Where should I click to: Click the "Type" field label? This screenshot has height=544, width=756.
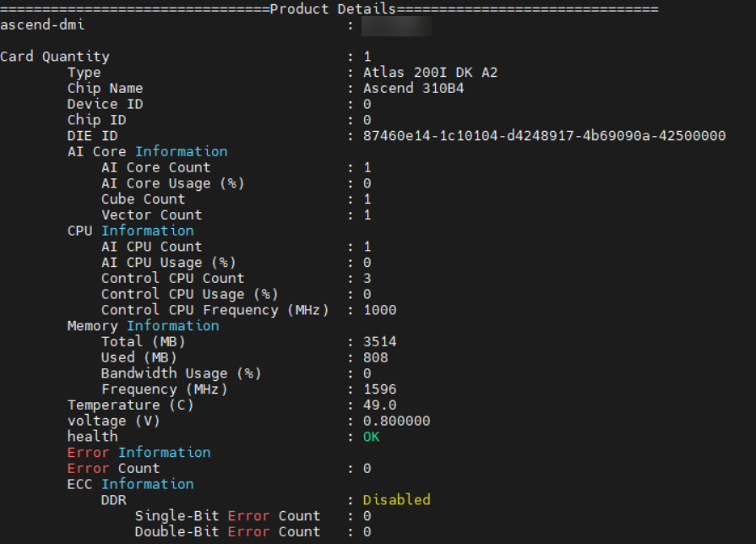(84, 73)
